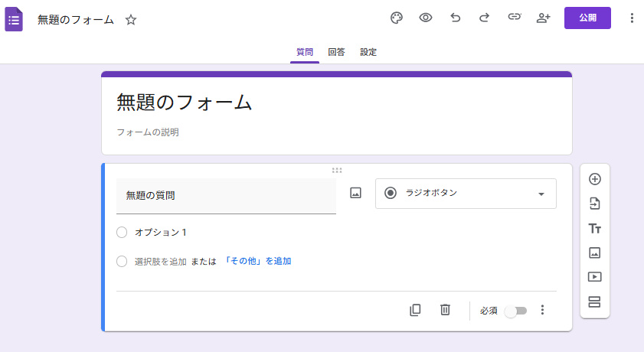This screenshot has width=644, height=352.
Task: Toggle the 必須 required switch
Action: [515, 311]
